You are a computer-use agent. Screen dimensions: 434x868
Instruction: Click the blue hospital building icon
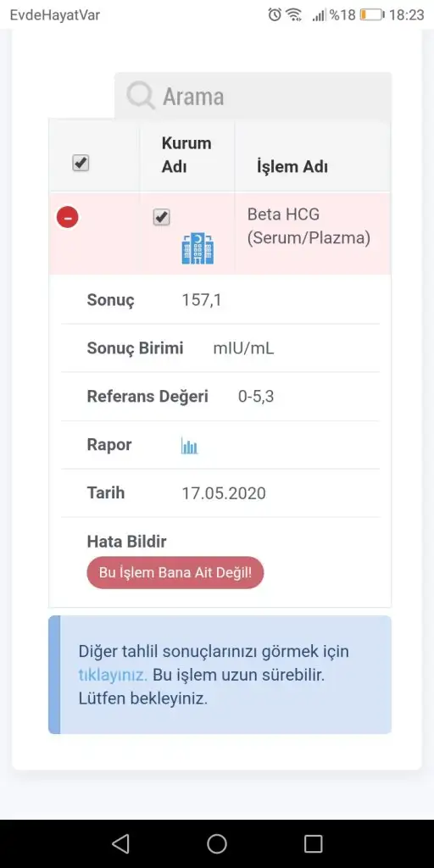[x=198, y=248]
